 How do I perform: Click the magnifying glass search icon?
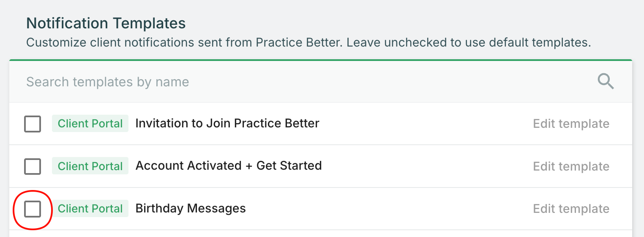(x=606, y=81)
